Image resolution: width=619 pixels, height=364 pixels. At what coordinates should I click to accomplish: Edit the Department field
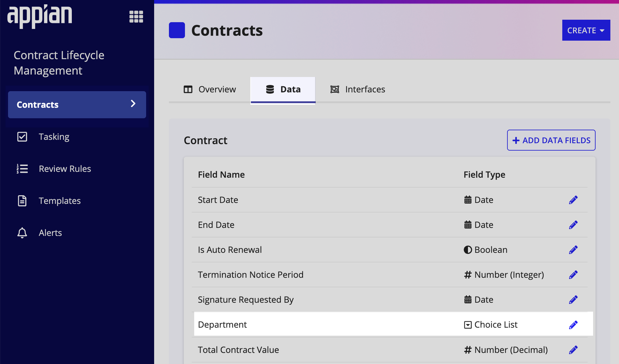(x=573, y=325)
